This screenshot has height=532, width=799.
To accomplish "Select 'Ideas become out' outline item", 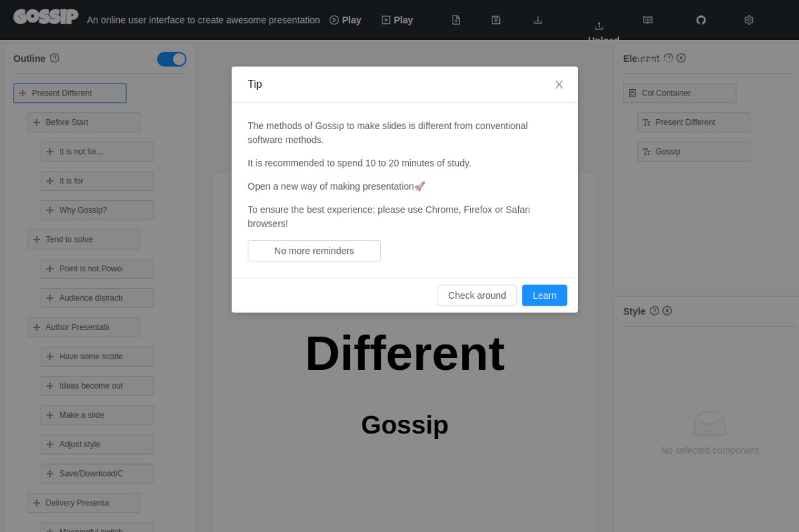I will coord(97,386).
